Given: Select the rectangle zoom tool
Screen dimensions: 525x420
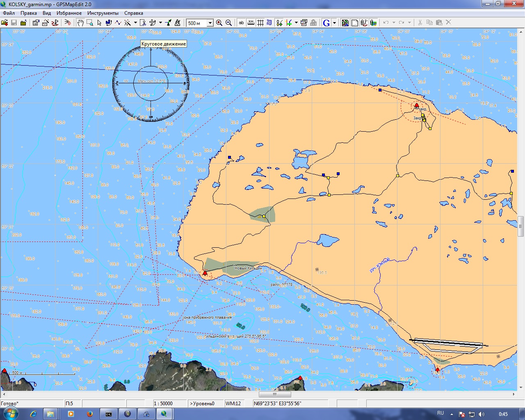Looking at the screenshot, I should pyautogui.click(x=90, y=23).
